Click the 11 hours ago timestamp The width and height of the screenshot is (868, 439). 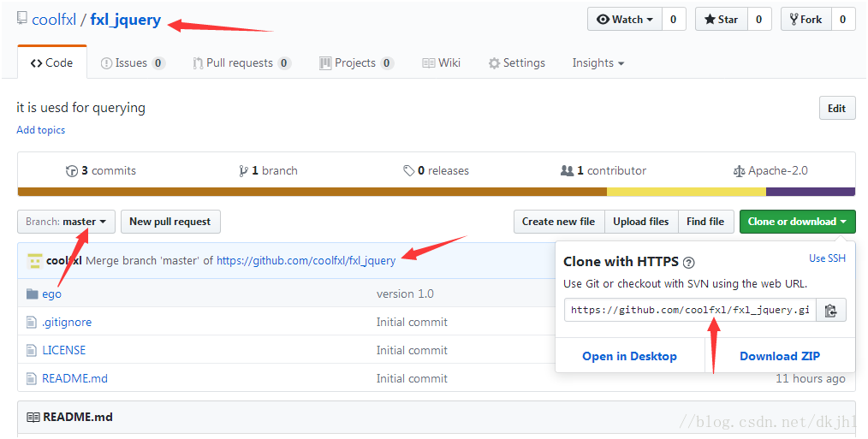coord(811,379)
